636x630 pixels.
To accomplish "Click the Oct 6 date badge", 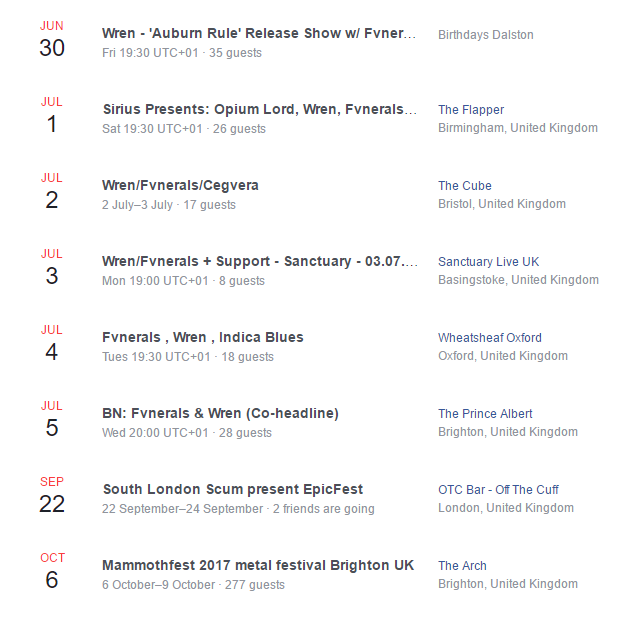I will point(52,571).
